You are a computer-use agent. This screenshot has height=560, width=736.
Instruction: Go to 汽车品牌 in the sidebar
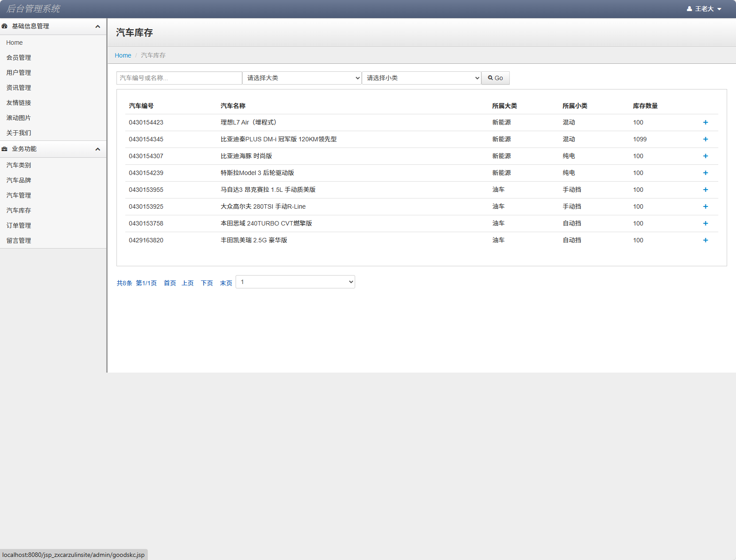(19, 180)
